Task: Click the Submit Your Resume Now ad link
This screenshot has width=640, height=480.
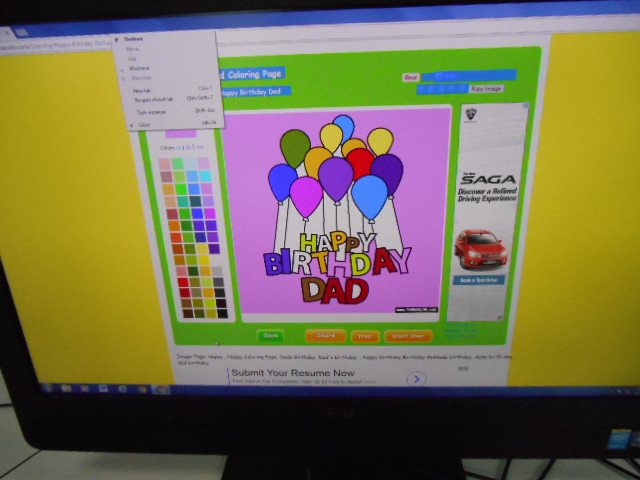Action: click(x=294, y=373)
